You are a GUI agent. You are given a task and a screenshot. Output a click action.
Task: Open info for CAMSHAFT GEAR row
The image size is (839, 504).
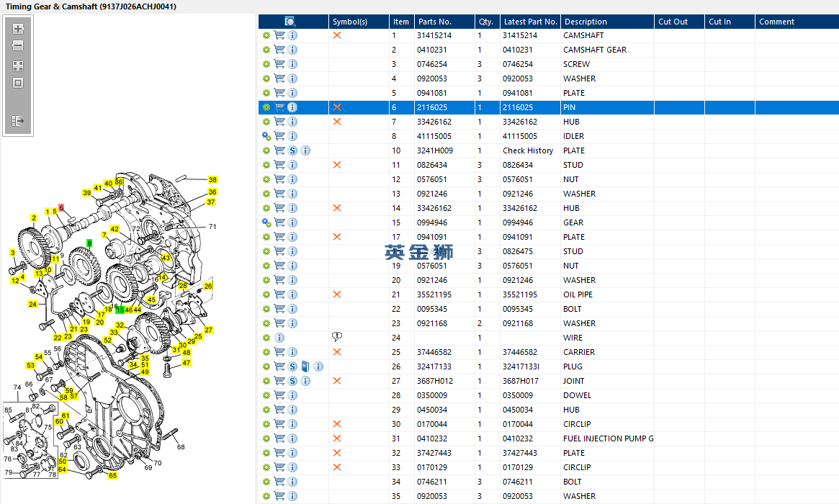292,50
